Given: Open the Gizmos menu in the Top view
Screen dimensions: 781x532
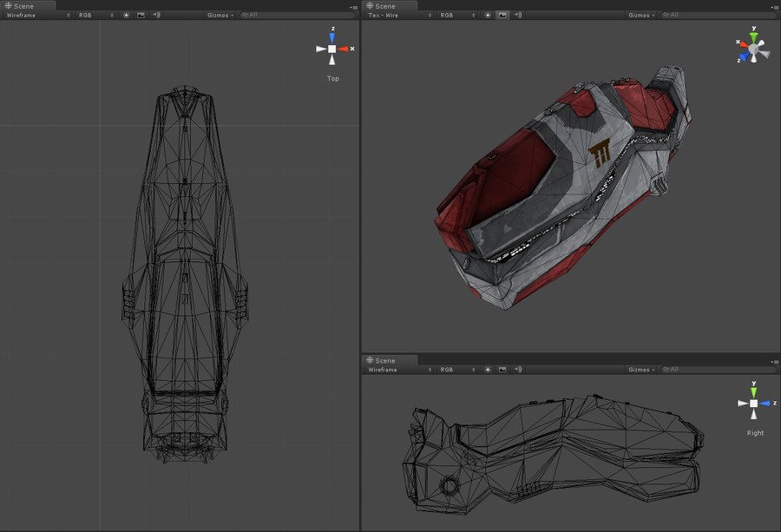Looking at the screenshot, I should 220,15.
